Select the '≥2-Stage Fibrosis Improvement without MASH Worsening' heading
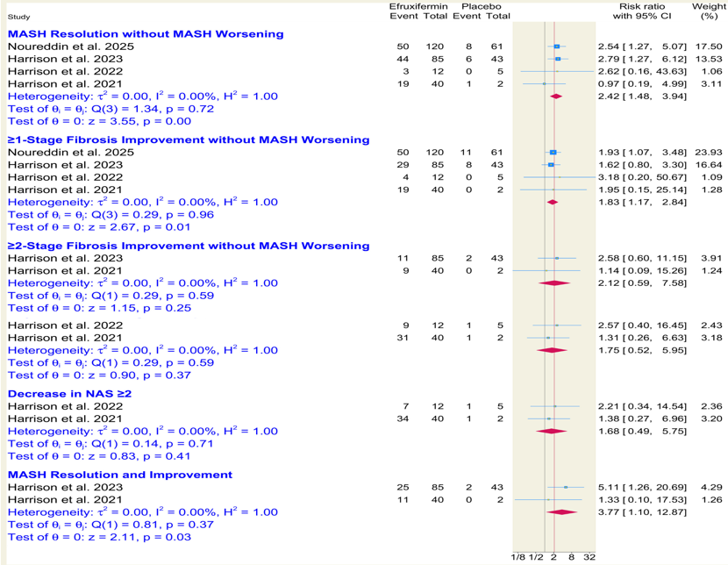Viewport: 728px width, 565px height. coord(189,246)
